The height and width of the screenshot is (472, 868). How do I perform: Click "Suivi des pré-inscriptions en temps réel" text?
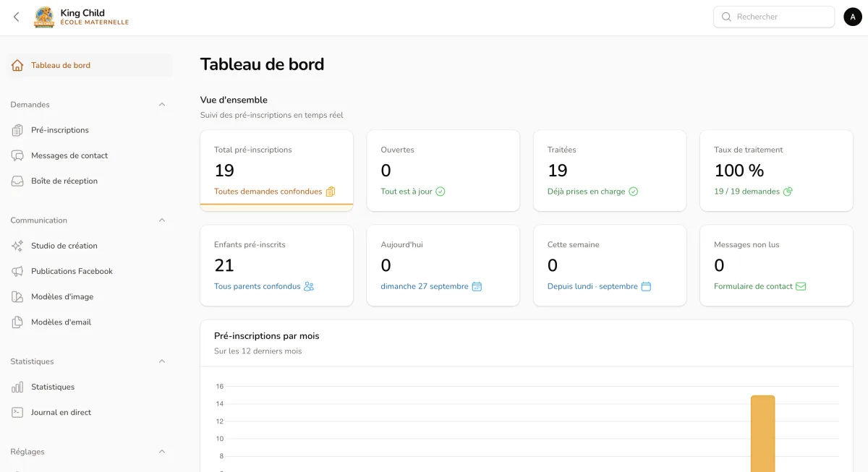pos(271,115)
